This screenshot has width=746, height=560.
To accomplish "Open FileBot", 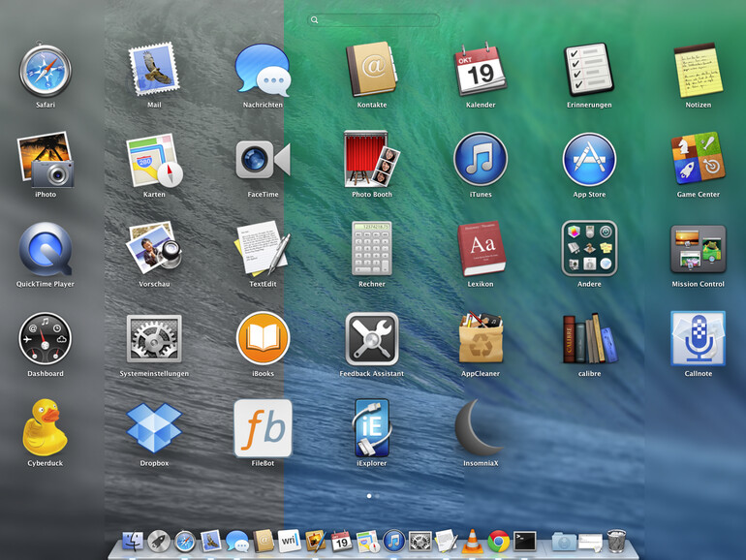I will coord(263,427).
